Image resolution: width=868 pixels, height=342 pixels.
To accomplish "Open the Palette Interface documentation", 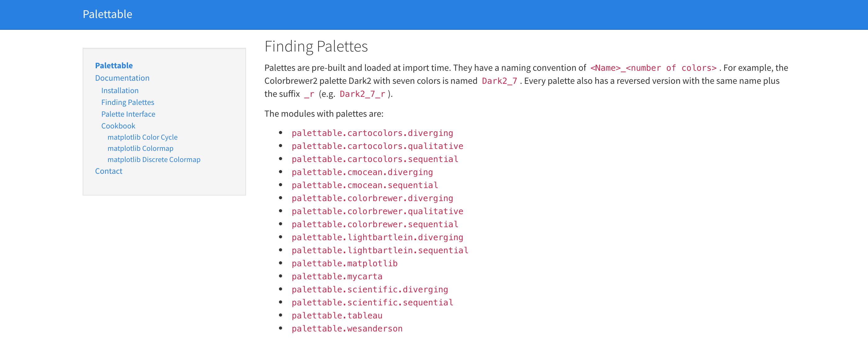I will point(128,114).
